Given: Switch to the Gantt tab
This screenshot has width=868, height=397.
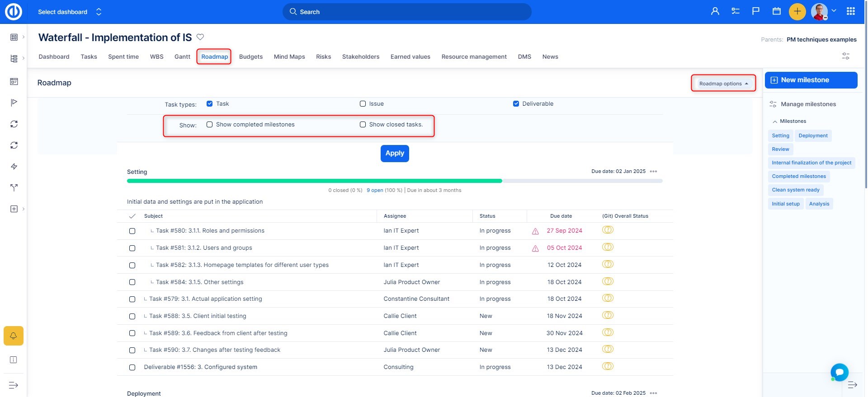Looking at the screenshot, I should pos(182,57).
